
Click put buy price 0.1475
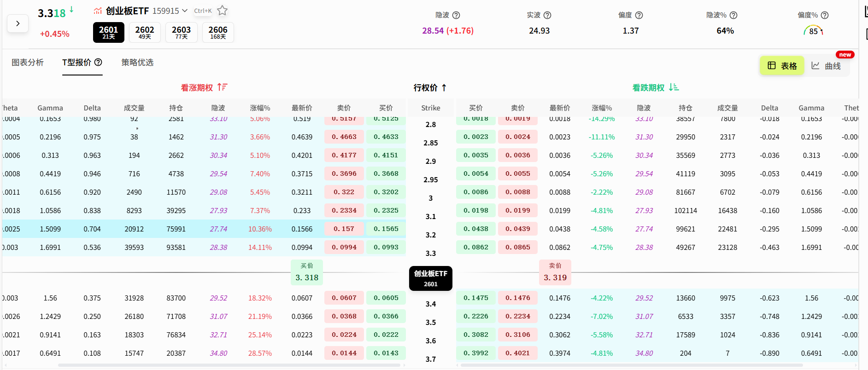click(x=476, y=298)
